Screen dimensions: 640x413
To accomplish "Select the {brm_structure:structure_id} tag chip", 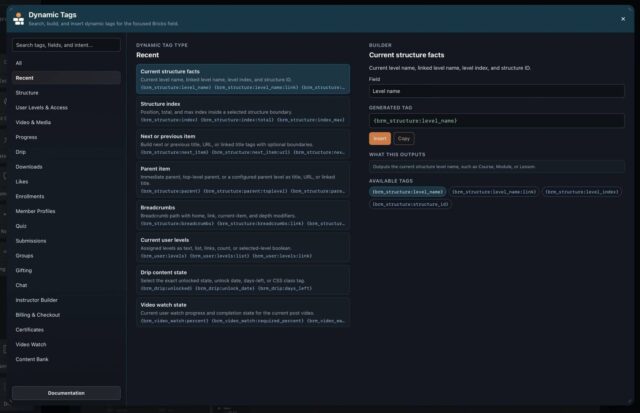I will (x=410, y=204).
